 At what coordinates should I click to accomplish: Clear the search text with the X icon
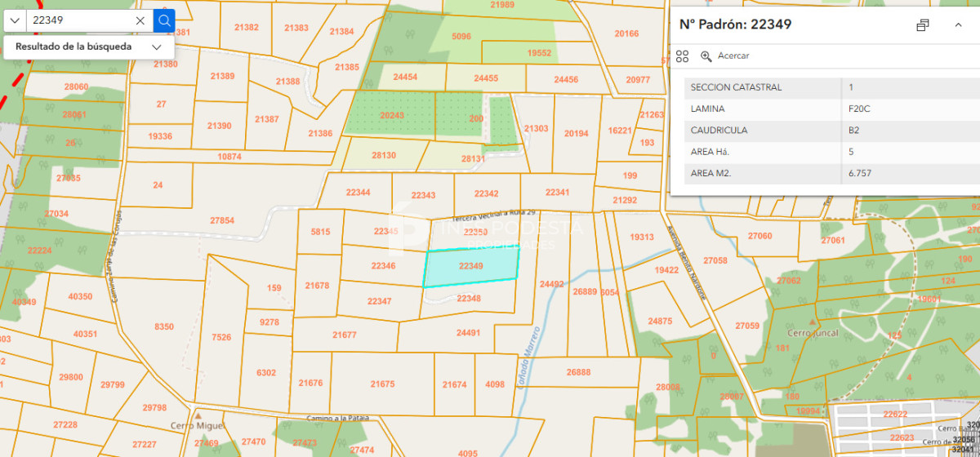coord(140,20)
